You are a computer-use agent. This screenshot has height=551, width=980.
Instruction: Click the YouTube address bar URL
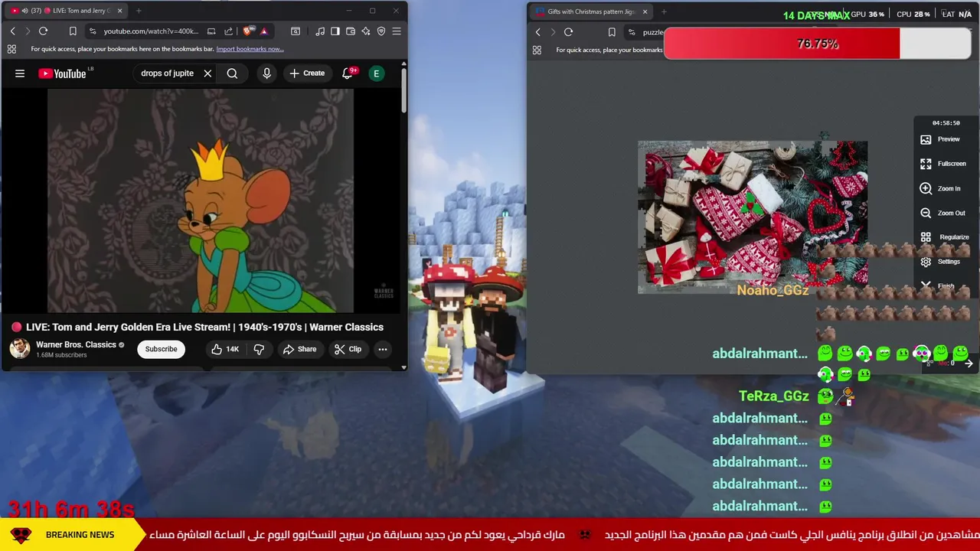pos(151,31)
